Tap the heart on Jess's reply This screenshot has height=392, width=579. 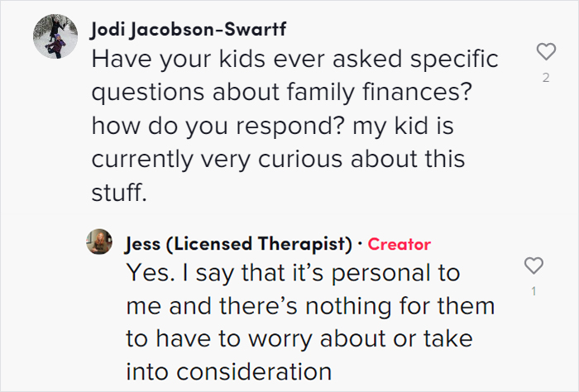click(x=534, y=265)
